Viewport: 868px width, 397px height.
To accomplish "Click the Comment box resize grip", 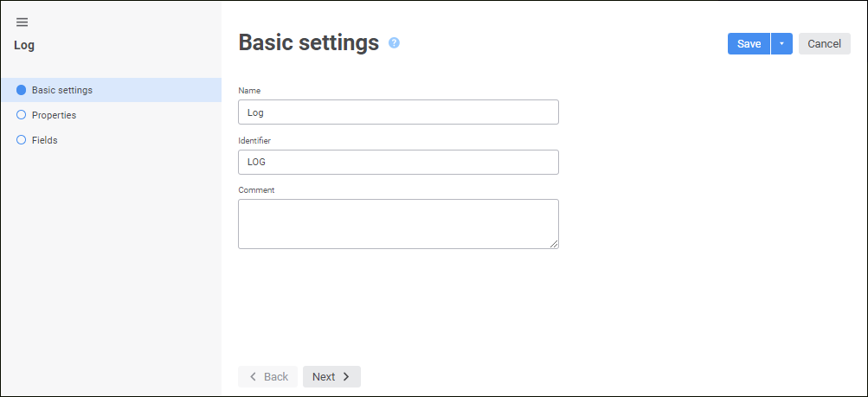I will click(554, 244).
